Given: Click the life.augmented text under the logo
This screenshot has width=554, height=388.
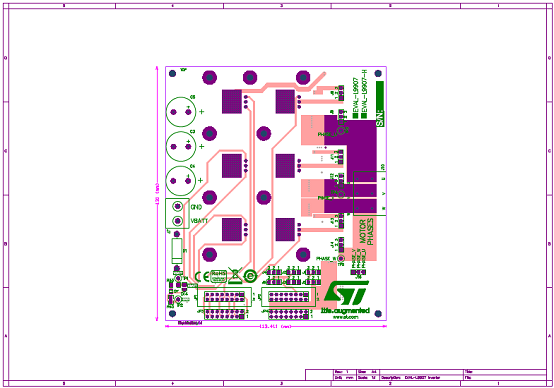Looking at the screenshot, I should [x=346, y=311].
